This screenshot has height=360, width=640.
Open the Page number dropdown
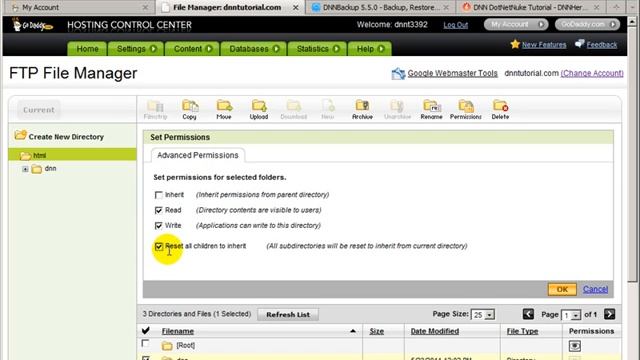tap(571, 315)
